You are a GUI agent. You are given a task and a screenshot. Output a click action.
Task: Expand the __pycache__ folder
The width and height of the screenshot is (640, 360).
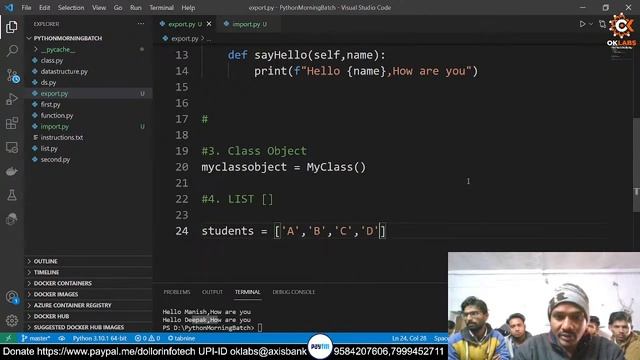(x=58, y=49)
